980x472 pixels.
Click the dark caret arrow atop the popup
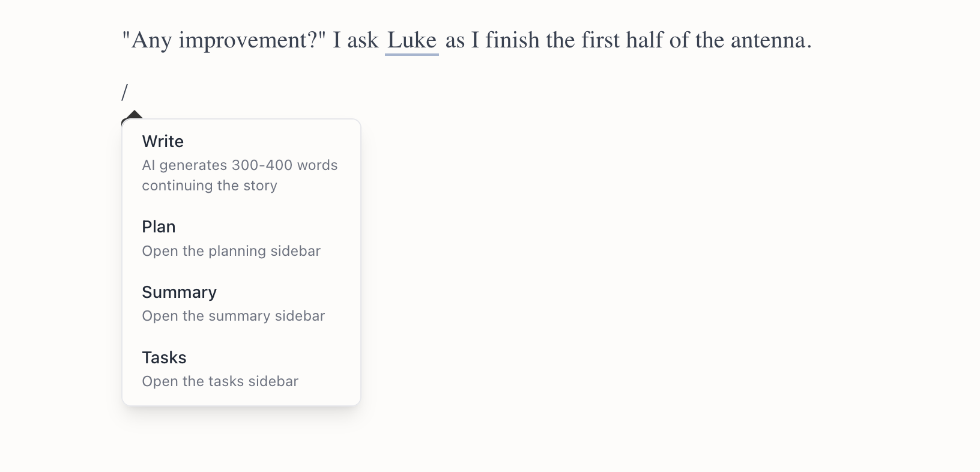[135, 114]
